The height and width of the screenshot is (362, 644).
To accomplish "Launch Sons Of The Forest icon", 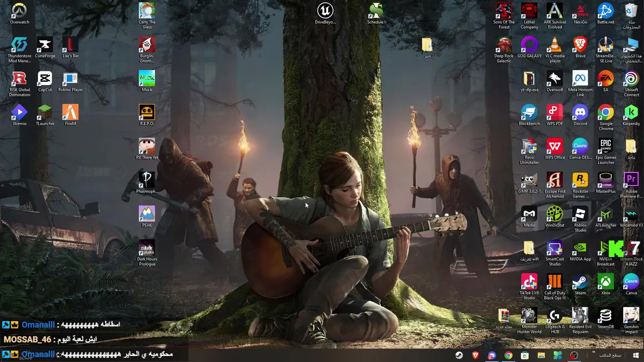I will 504,16.
